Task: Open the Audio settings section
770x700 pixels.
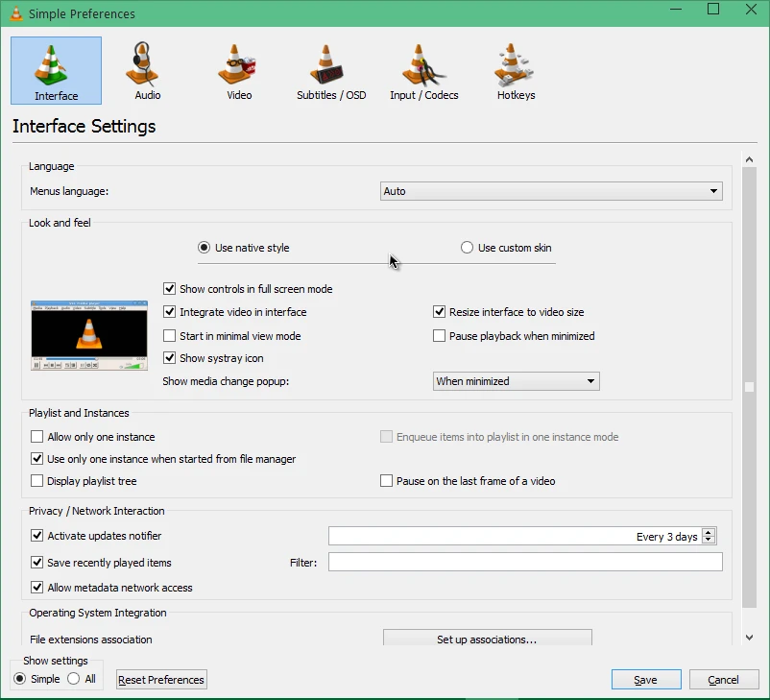Action: [x=144, y=69]
